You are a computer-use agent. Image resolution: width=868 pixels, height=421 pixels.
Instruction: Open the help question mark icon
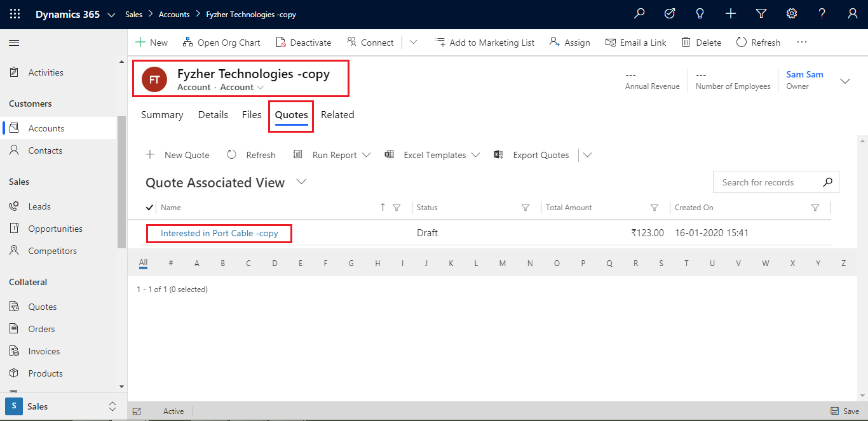click(822, 14)
